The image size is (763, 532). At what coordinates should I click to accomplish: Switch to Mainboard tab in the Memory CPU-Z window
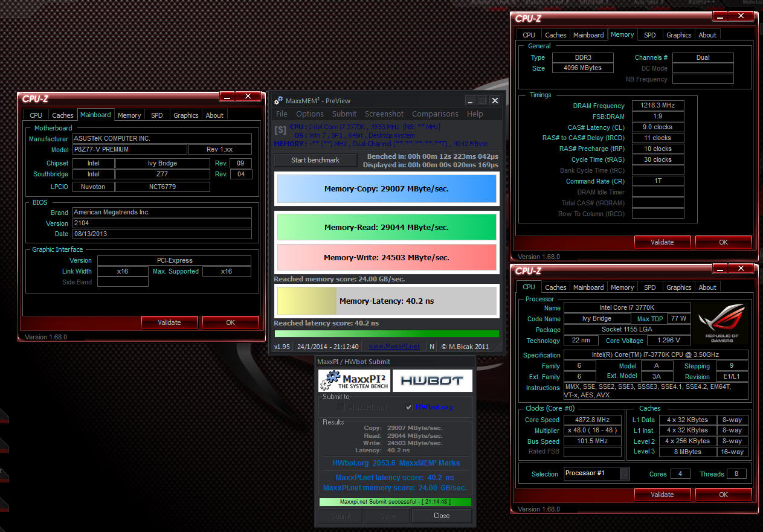588,35
